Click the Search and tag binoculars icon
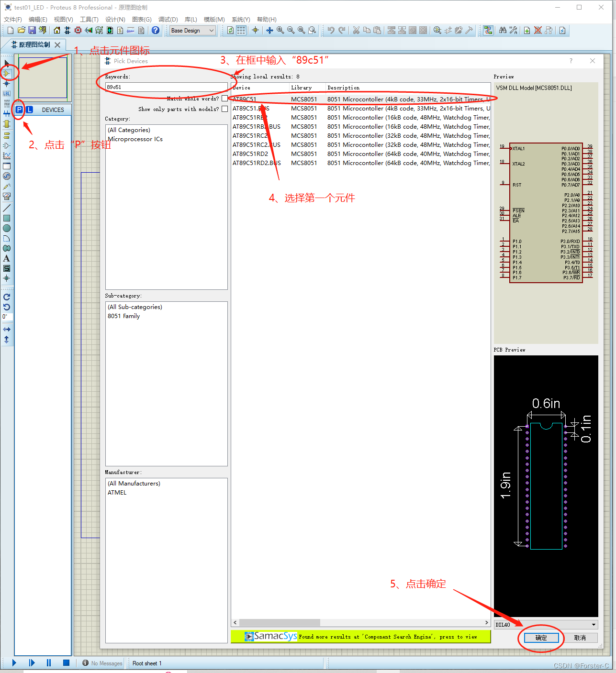Viewport: 616px width, 673px height. tap(503, 30)
